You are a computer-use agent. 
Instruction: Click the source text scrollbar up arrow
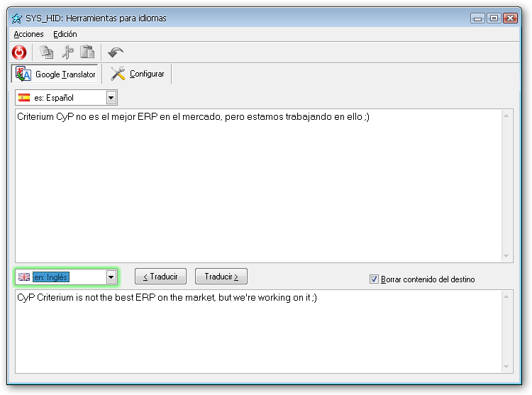click(506, 116)
